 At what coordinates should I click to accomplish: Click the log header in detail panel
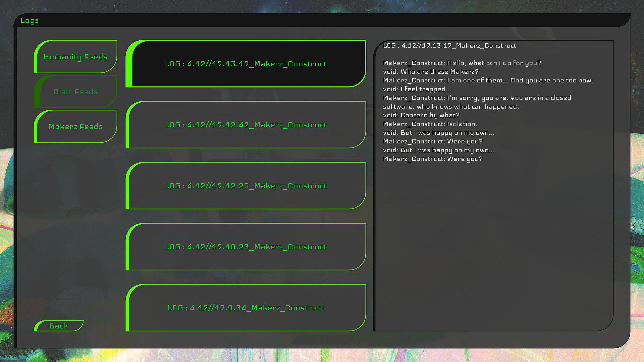point(449,46)
